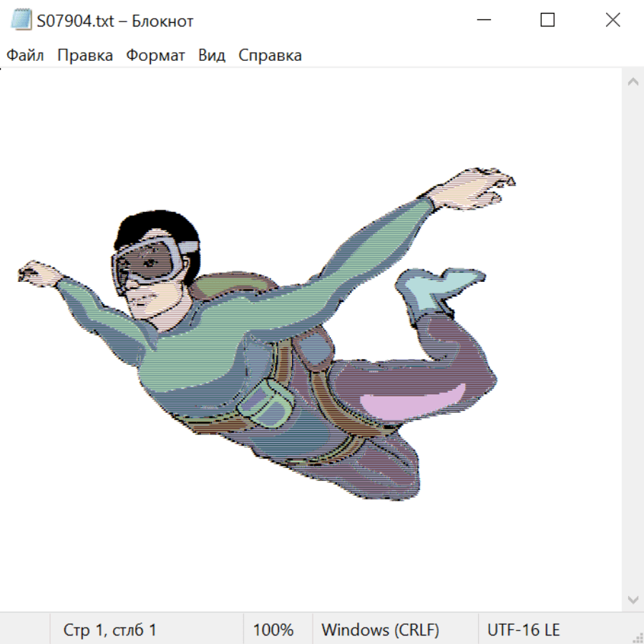The width and height of the screenshot is (644, 644).
Task: Click the 100% zoom indicator
Action: pos(273,630)
